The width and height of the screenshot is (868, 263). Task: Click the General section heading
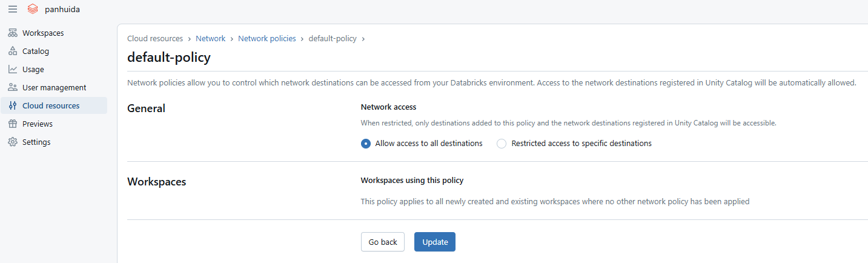pos(146,108)
